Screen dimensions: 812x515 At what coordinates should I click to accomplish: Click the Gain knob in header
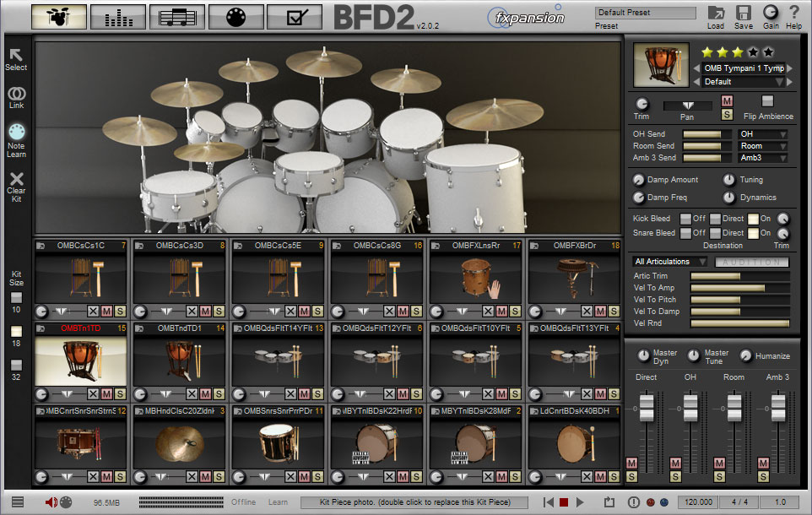(x=771, y=13)
